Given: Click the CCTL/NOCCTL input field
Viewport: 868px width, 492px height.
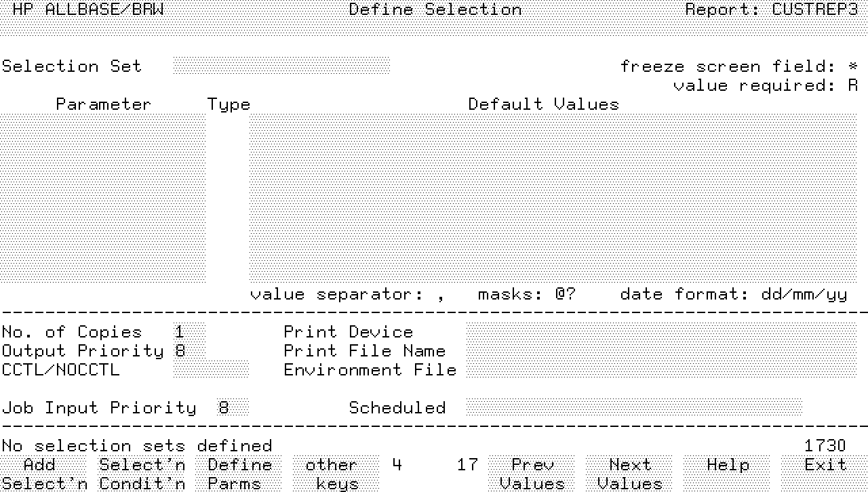Looking at the screenshot, I should point(211,370).
